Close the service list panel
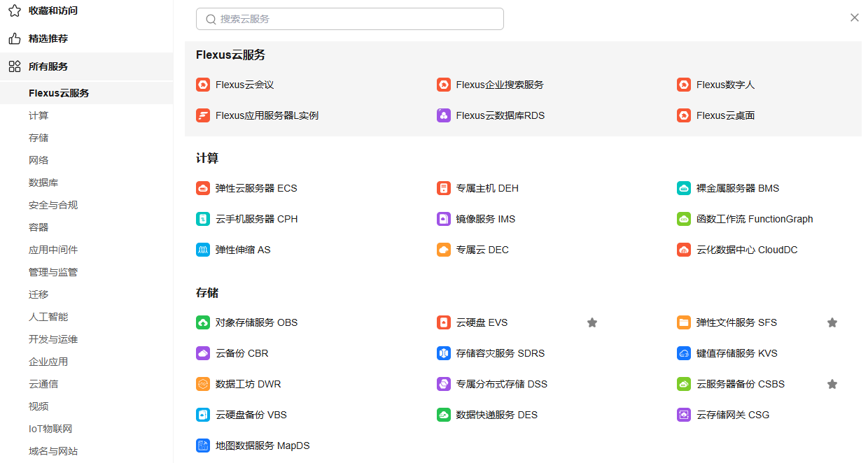The height and width of the screenshot is (463, 868). point(855,17)
